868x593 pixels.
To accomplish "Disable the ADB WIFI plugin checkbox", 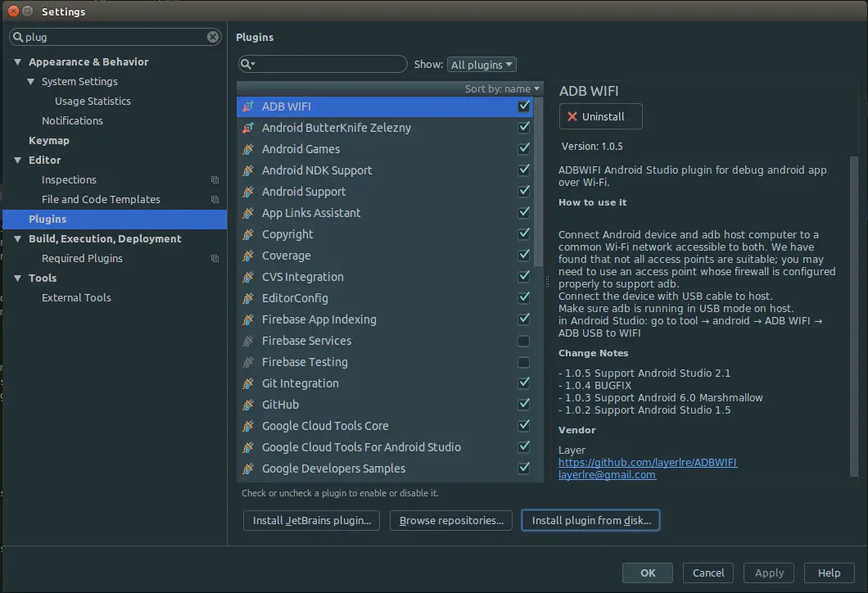I will coord(524,106).
